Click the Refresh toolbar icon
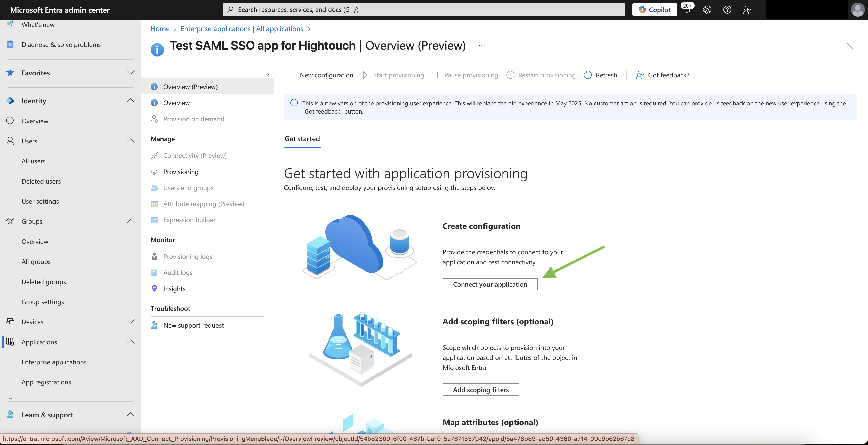This screenshot has height=445, width=868. click(x=588, y=75)
